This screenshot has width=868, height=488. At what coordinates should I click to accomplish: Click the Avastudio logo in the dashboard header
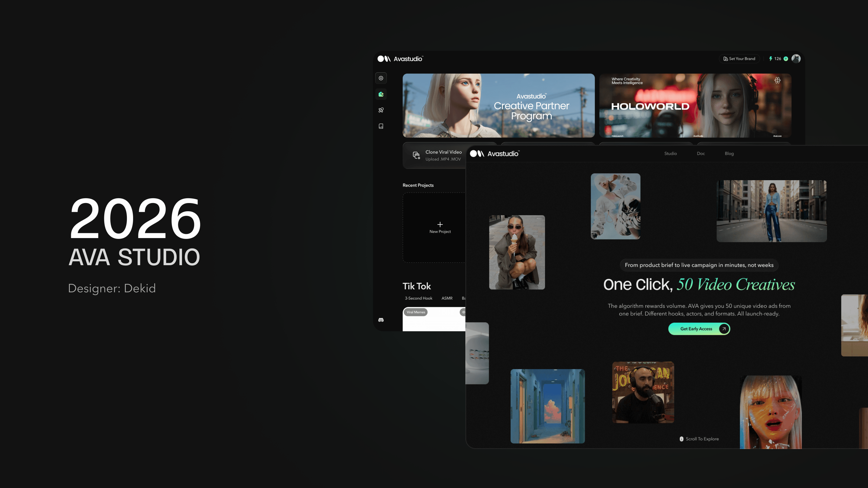coord(400,59)
